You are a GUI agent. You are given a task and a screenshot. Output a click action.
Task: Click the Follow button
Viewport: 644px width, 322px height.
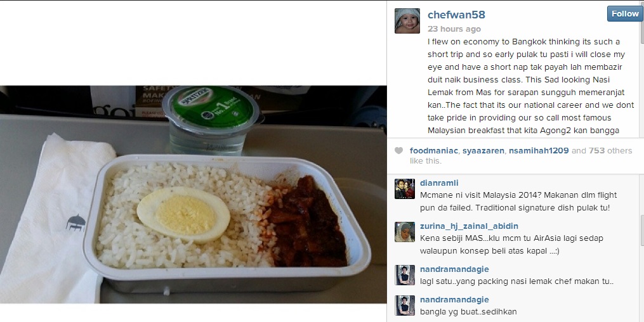(625, 14)
